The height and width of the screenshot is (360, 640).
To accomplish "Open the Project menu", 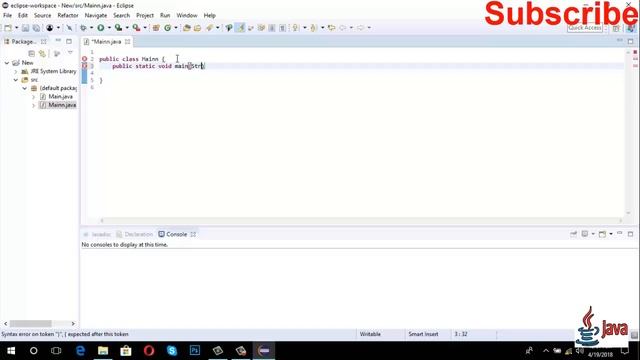I will click(145, 16).
